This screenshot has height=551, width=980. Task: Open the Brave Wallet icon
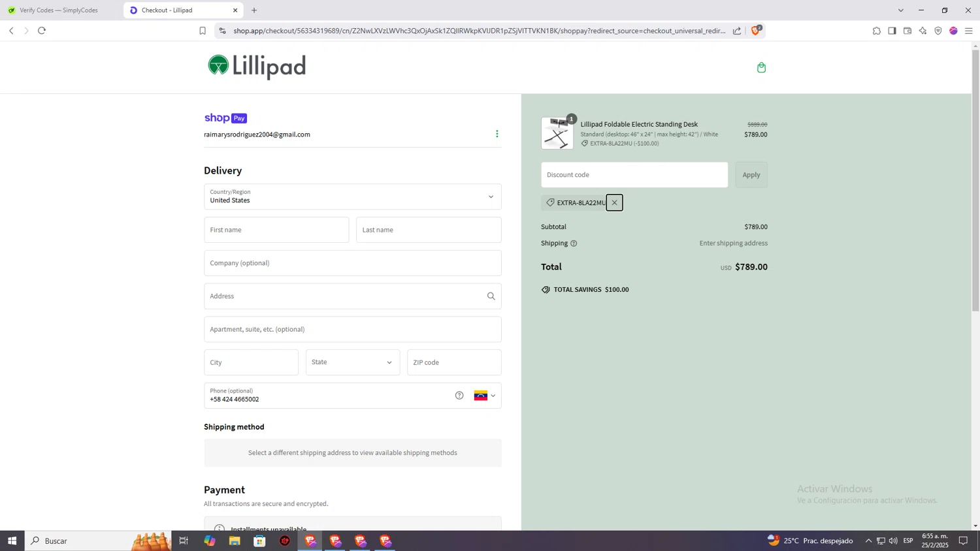coord(907,31)
